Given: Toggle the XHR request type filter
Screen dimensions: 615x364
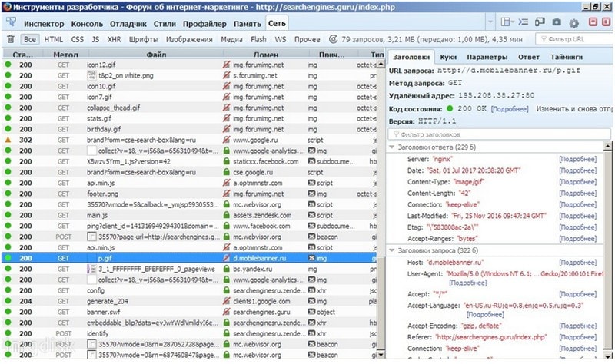Looking at the screenshot, I should [x=114, y=38].
